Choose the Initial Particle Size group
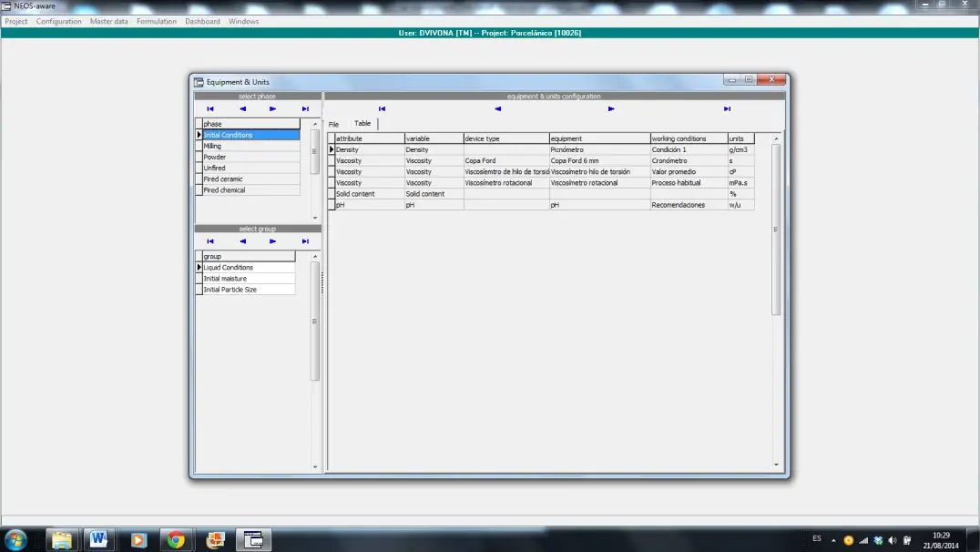 248,290
